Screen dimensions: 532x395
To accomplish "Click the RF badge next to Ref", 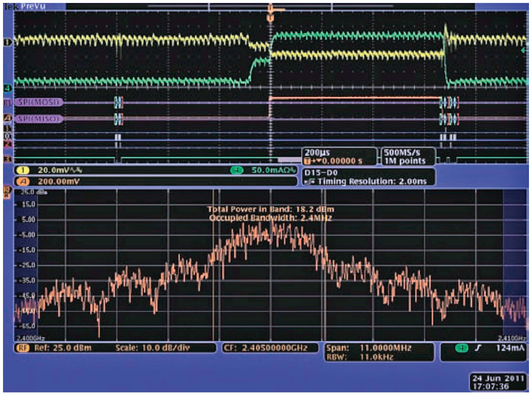I will [23, 348].
